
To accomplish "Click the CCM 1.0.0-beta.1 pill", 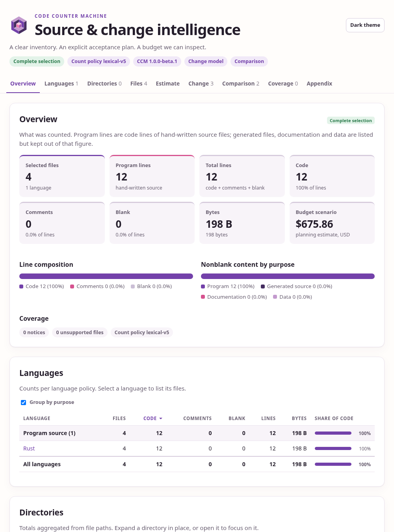I will [157, 61].
